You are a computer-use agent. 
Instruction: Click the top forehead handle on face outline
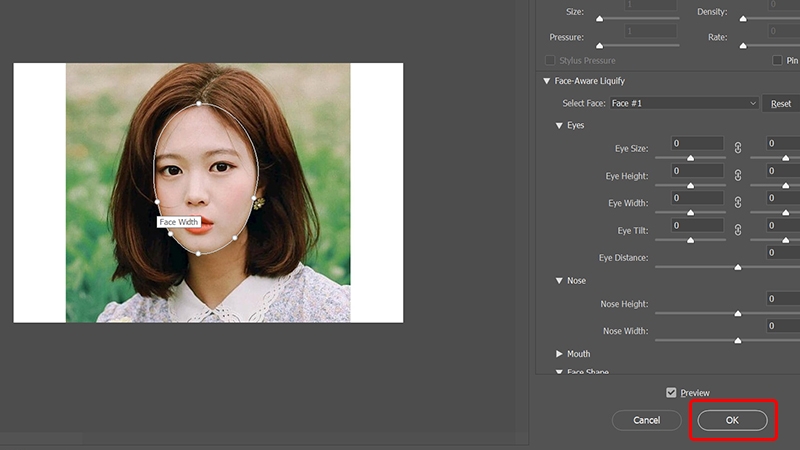199,104
